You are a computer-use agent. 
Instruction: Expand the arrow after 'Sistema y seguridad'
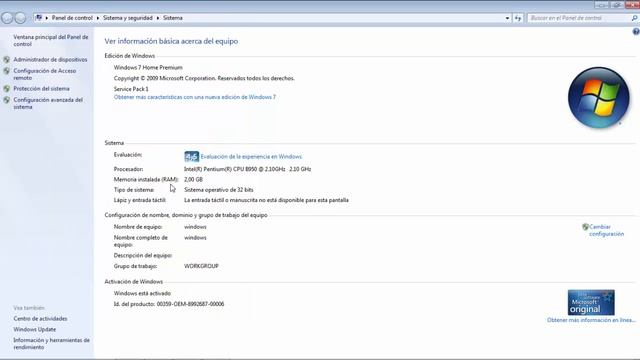[x=158, y=18]
